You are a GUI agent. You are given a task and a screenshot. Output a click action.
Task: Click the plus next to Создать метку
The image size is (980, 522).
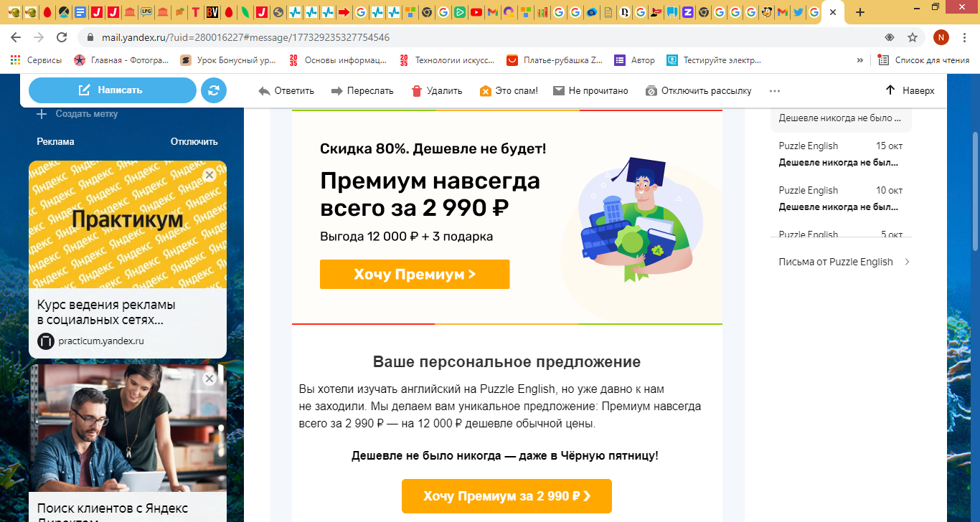pos(42,114)
